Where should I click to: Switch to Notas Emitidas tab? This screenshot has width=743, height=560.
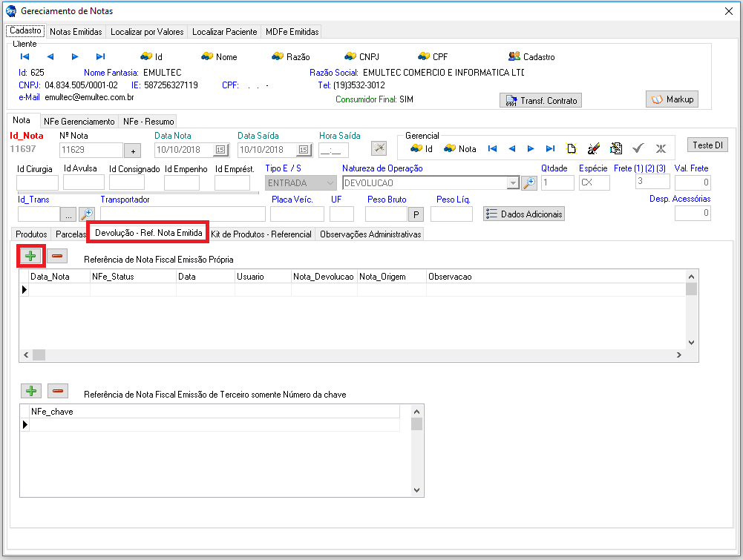[x=76, y=32]
